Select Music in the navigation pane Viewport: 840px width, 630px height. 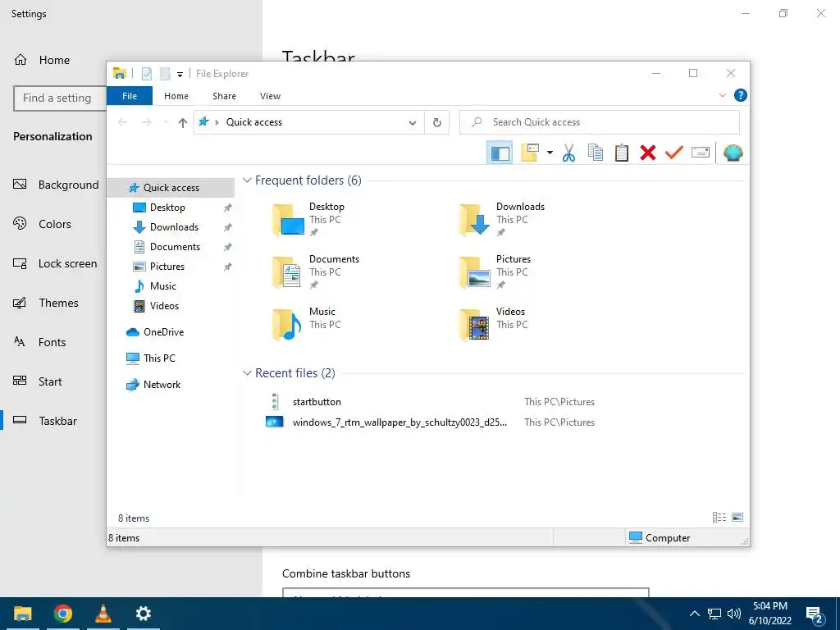[163, 286]
